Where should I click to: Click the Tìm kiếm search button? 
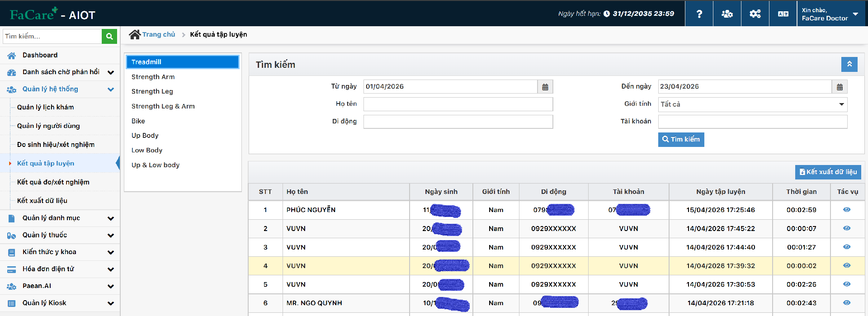[681, 139]
